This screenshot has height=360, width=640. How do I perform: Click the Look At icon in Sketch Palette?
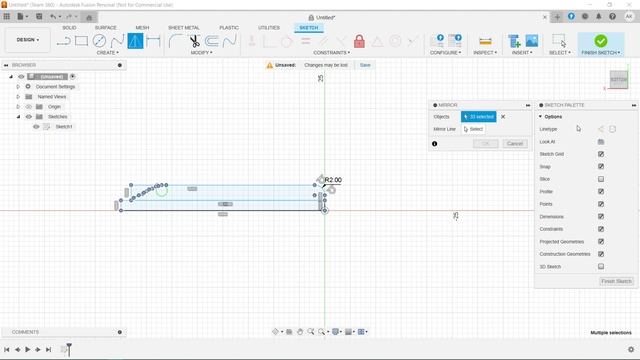tap(600, 142)
